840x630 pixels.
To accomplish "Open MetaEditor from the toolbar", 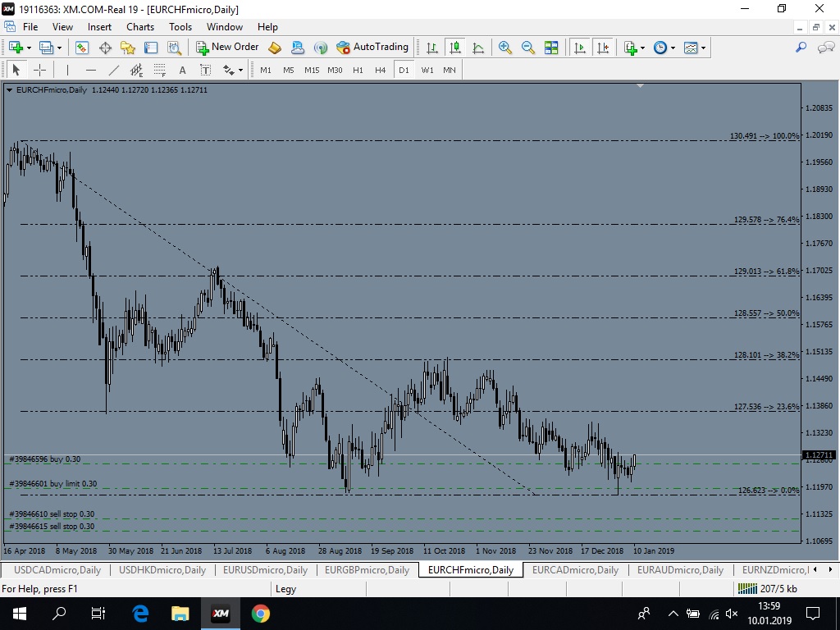I will [274, 48].
